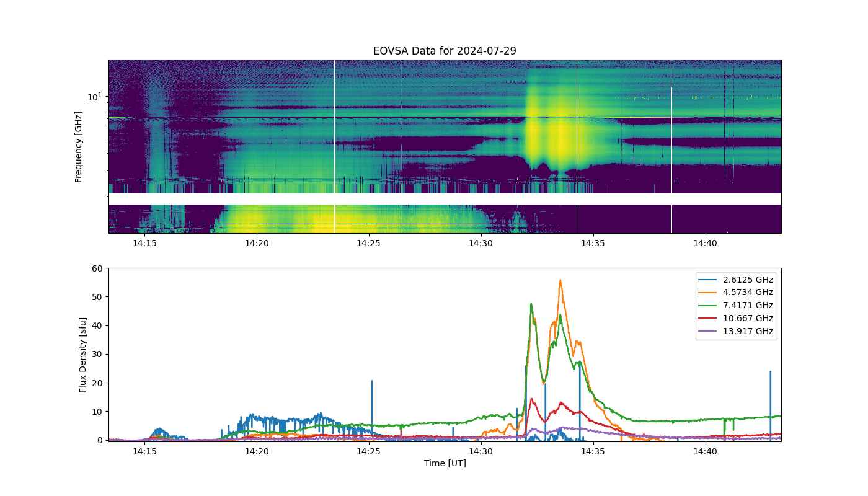Click 14:30 tick label under lower plot
Viewport: 868px width, 496px height.
point(480,451)
